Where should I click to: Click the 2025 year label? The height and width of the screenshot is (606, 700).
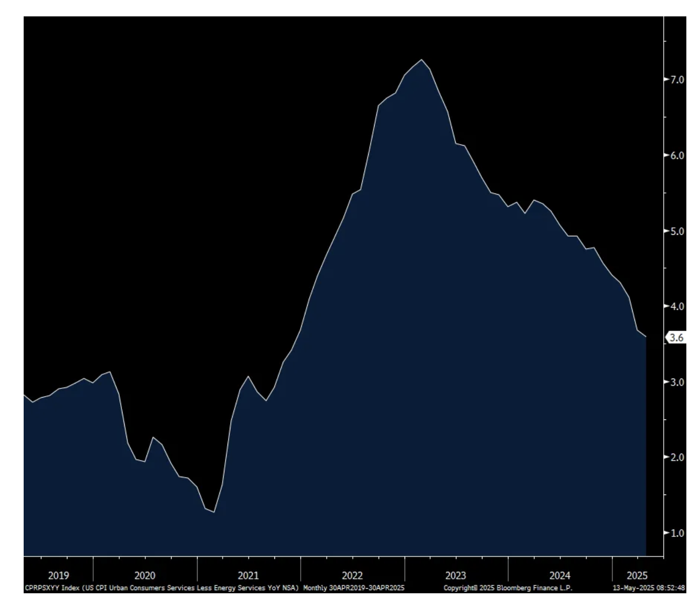637,576
